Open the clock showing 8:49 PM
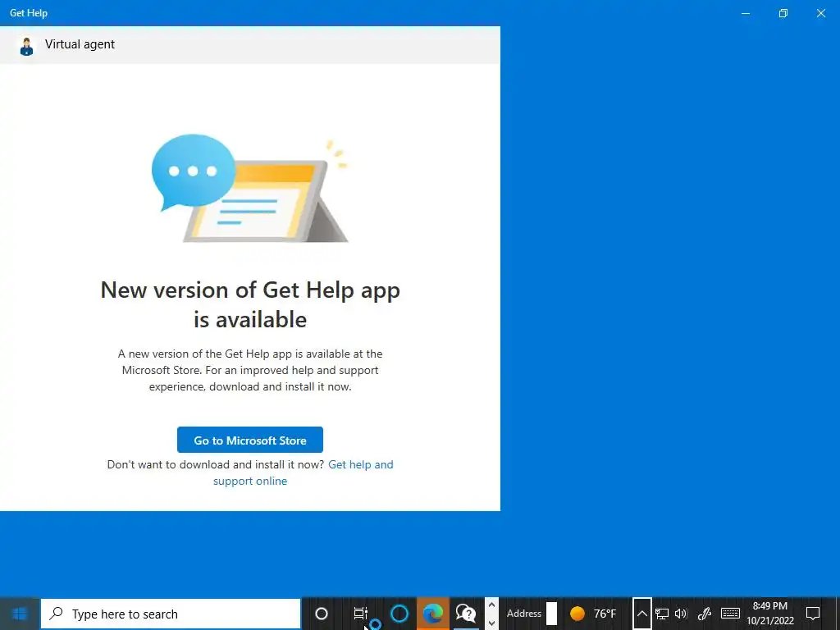 [x=769, y=614]
